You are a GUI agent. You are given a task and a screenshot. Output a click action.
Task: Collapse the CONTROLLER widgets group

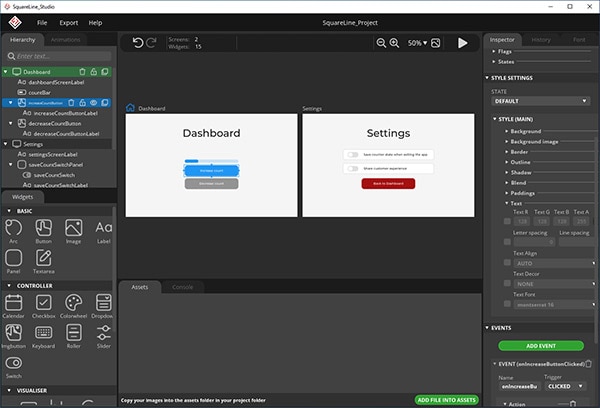[9, 286]
